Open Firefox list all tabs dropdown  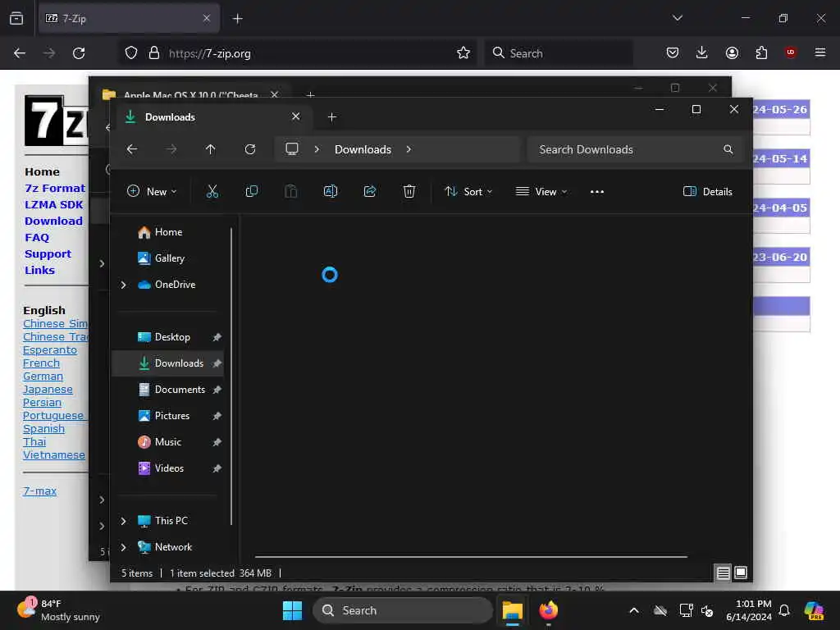[677, 18]
